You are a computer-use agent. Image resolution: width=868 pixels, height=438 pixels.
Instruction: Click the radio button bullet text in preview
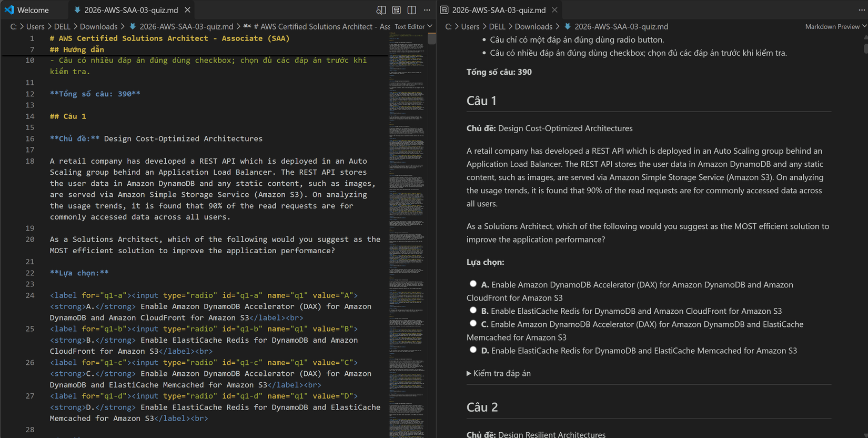pos(577,39)
